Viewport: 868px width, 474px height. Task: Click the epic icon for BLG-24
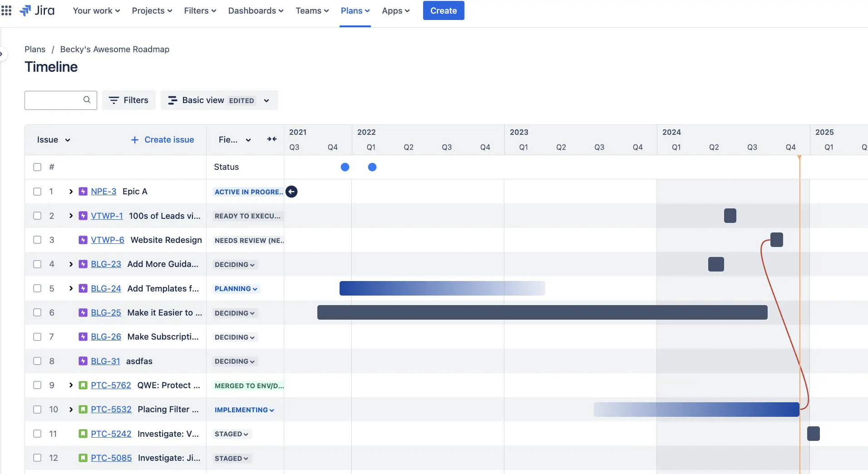click(x=83, y=288)
